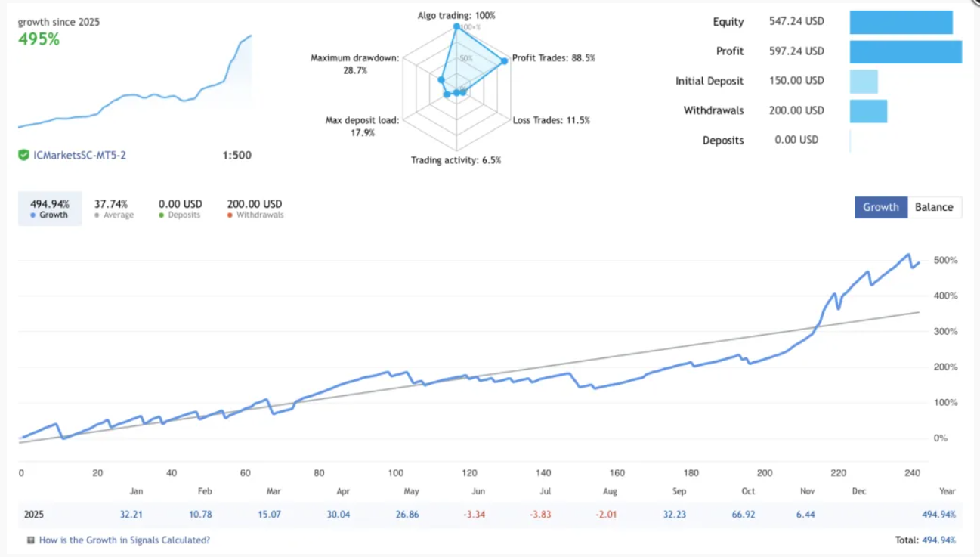Toggle the Deposits series legend item
This screenshot has width=980, height=557.
[180, 209]
